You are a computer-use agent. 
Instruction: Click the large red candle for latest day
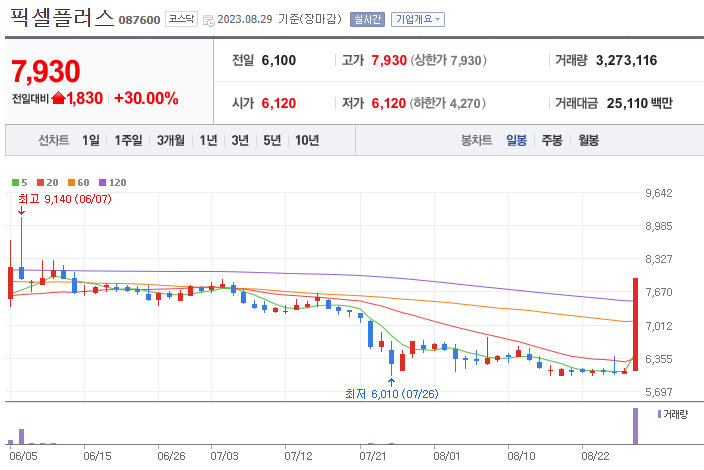point(635,324)
